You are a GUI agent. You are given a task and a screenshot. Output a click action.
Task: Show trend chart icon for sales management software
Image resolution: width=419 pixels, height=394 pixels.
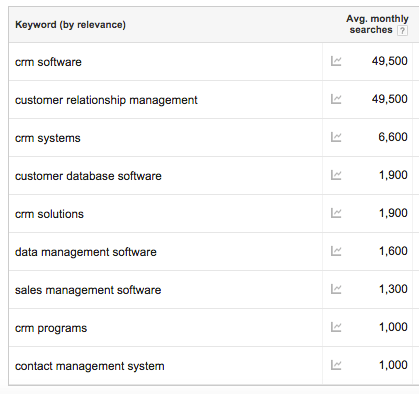click(336, 289)
